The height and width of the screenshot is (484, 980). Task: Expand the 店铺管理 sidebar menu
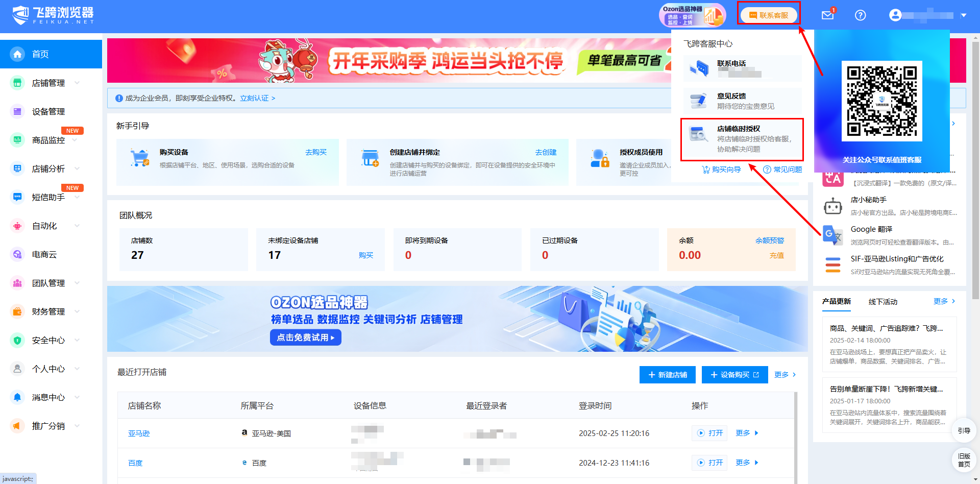tap(48, 83)
